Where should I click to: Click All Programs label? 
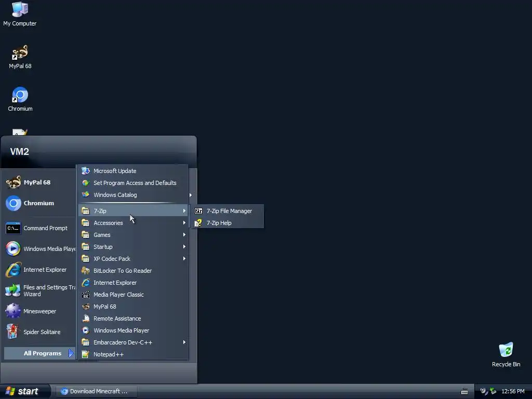click(43, 353)
